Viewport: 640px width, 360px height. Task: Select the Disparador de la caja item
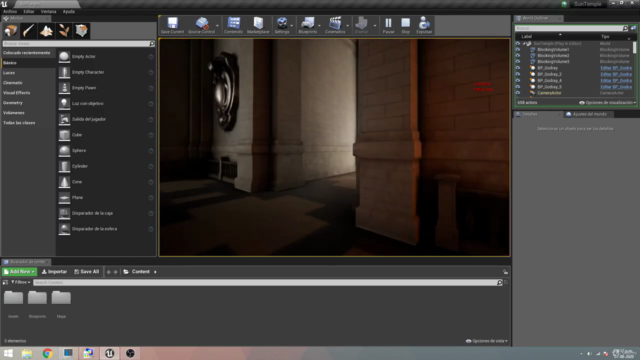click(106, 213)
